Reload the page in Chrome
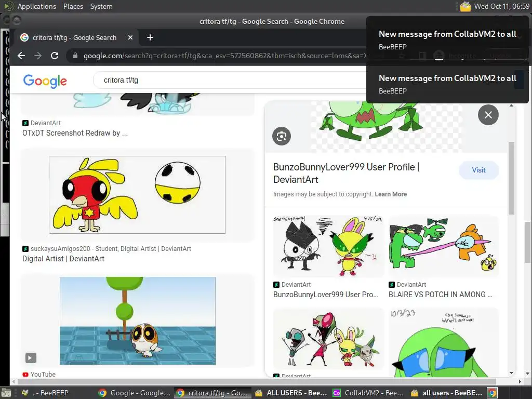 coord(55,56)
